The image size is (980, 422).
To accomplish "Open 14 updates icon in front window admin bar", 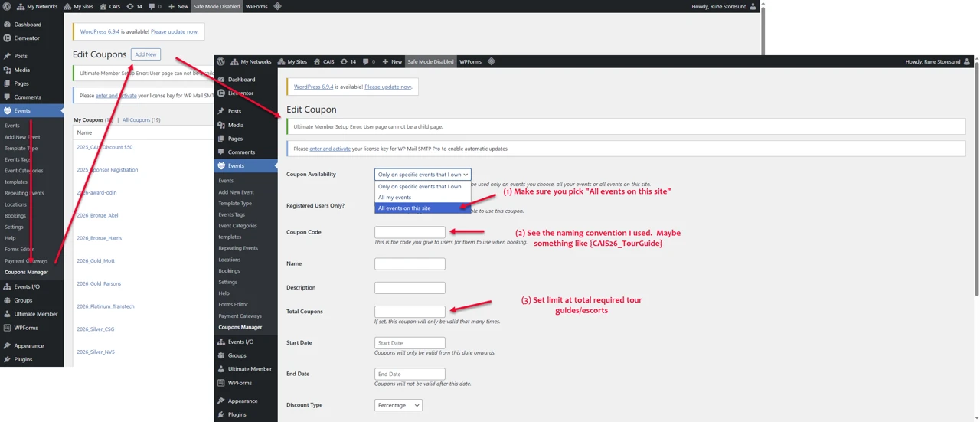I will pos(348,61).
